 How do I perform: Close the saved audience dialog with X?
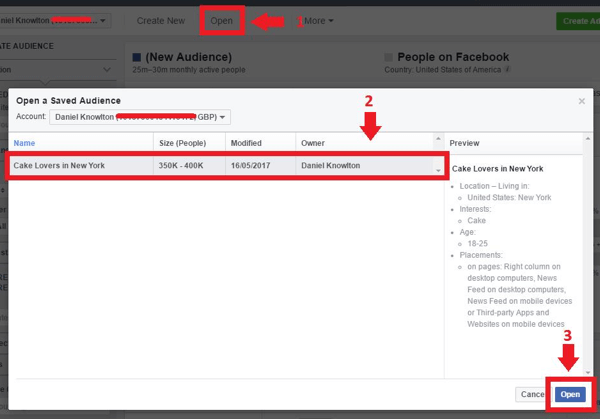582,101
